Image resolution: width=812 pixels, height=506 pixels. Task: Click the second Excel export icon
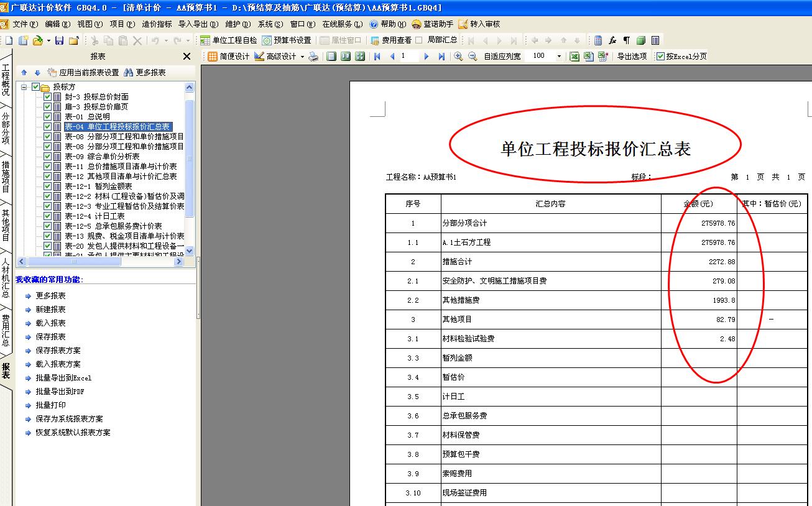[589, 56]
